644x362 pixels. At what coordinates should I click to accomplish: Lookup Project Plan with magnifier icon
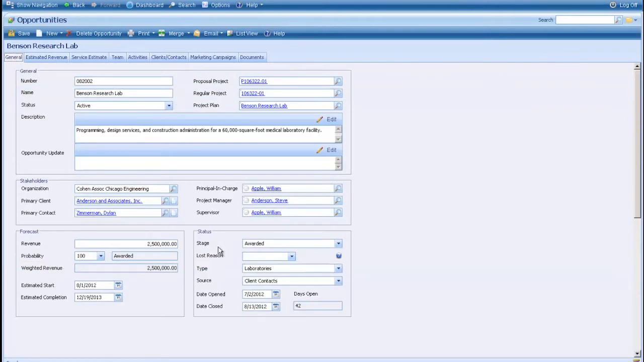[338, 106]
